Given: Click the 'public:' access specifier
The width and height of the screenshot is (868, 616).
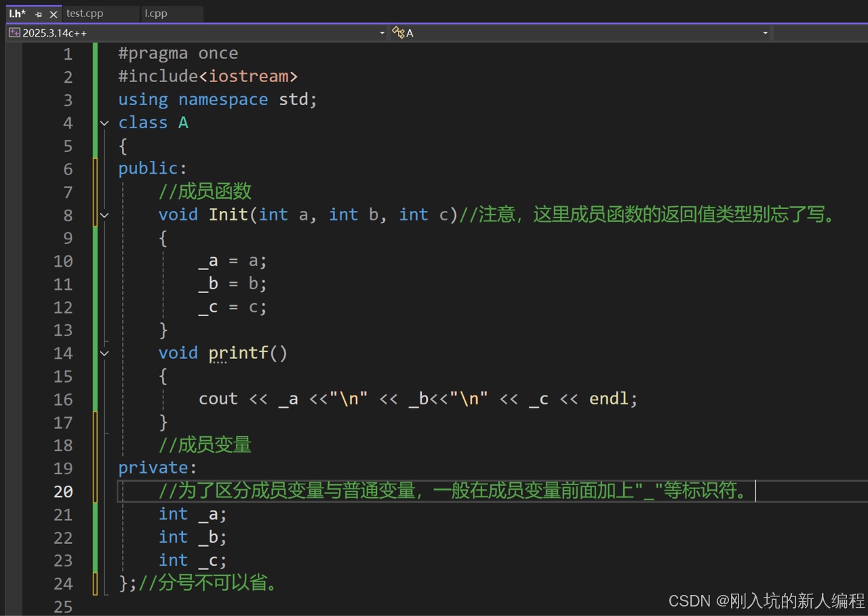Looking at the screenshot, I should coord(153,169).
